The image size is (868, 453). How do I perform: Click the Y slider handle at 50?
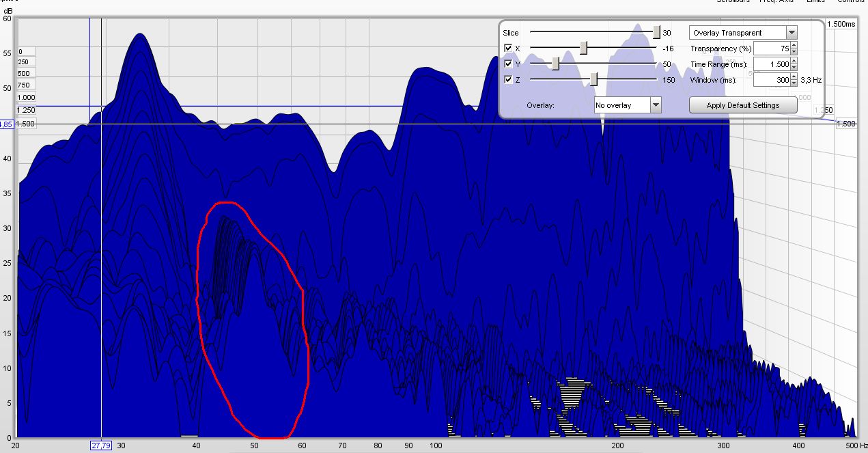point(556,64)
